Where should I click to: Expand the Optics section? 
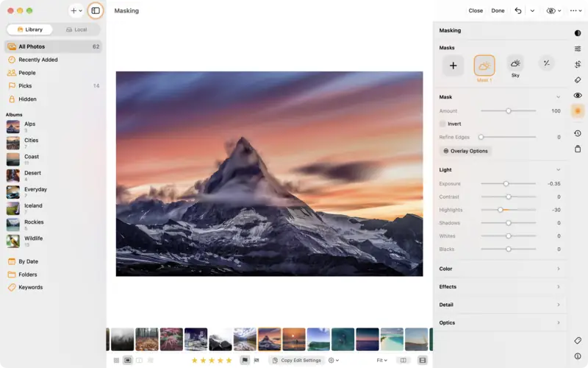pos(500,323)
